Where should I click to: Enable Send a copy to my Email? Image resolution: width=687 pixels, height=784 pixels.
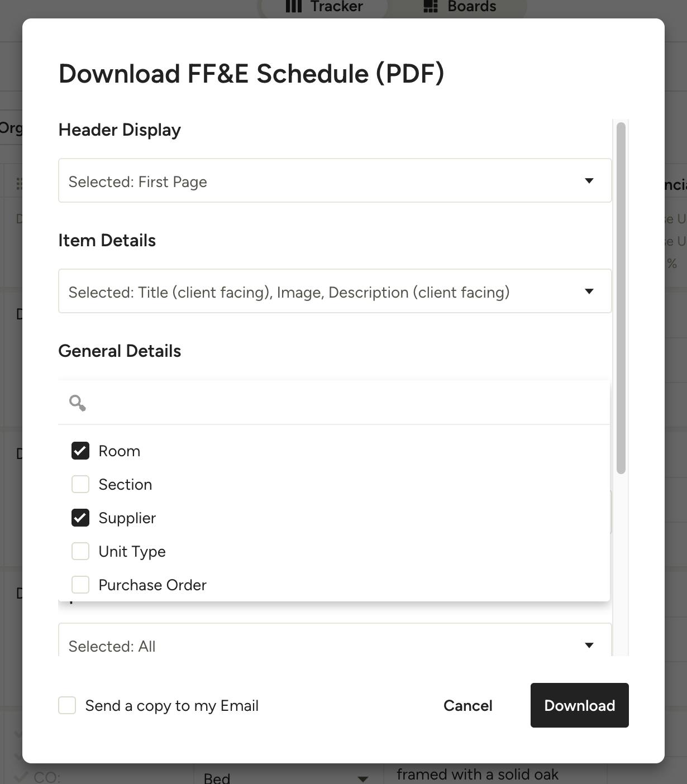(67, 705)
